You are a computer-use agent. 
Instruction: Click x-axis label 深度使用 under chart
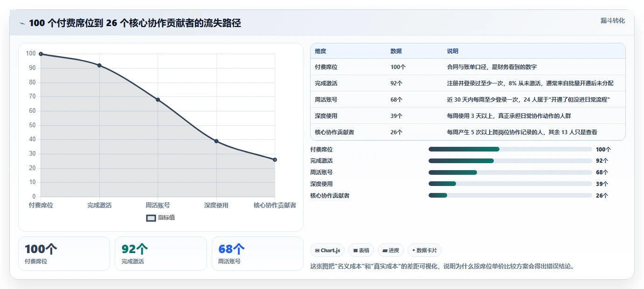216,205
